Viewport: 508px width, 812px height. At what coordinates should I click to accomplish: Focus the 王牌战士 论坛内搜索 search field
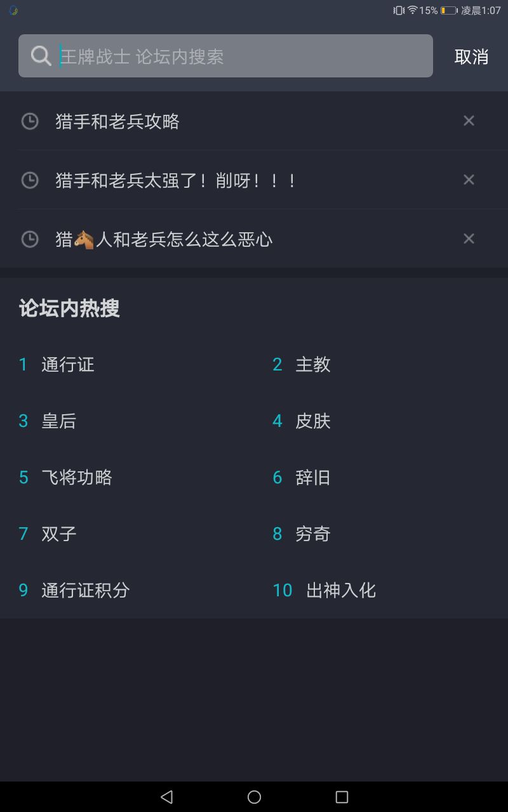[241, 56]
